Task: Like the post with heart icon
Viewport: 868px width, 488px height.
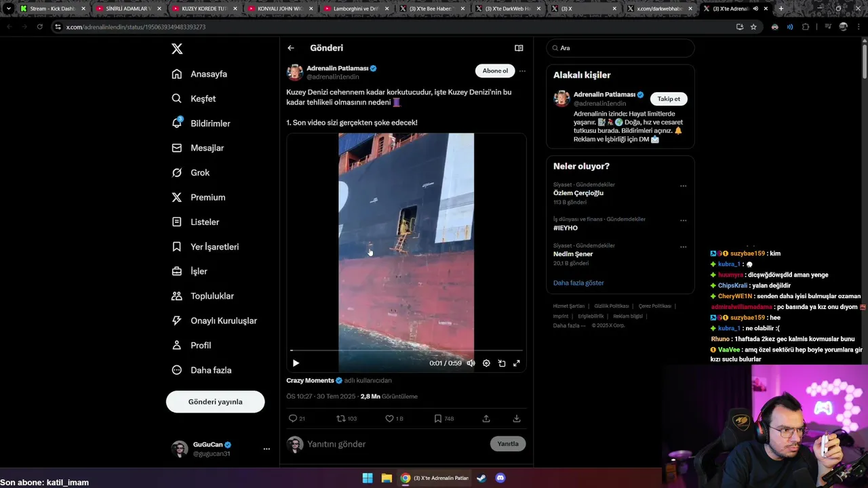Action: pyautogui.click(x=394, y=419)
